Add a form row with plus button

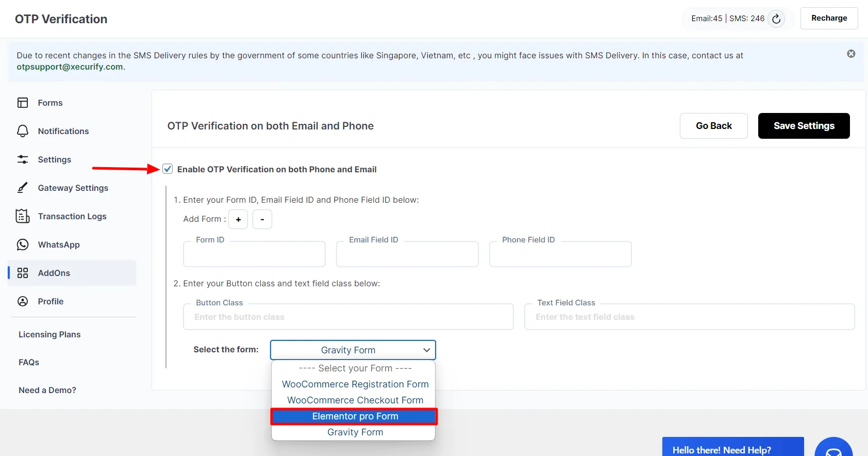click(238, 219)
